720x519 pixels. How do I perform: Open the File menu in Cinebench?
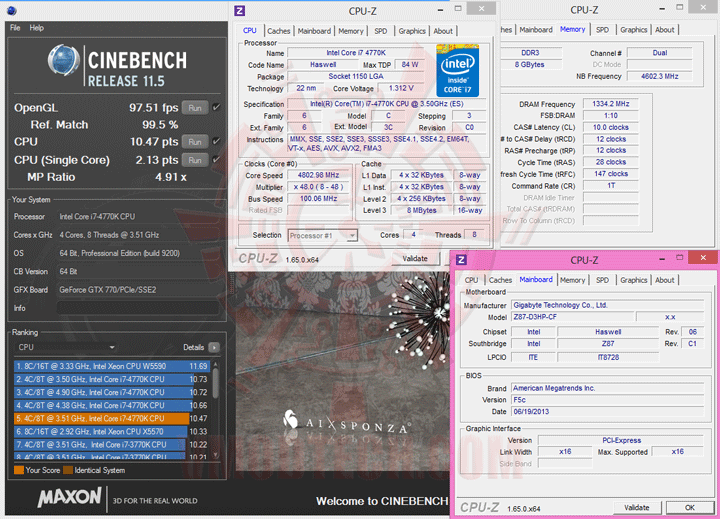click(x=15, y=28)
